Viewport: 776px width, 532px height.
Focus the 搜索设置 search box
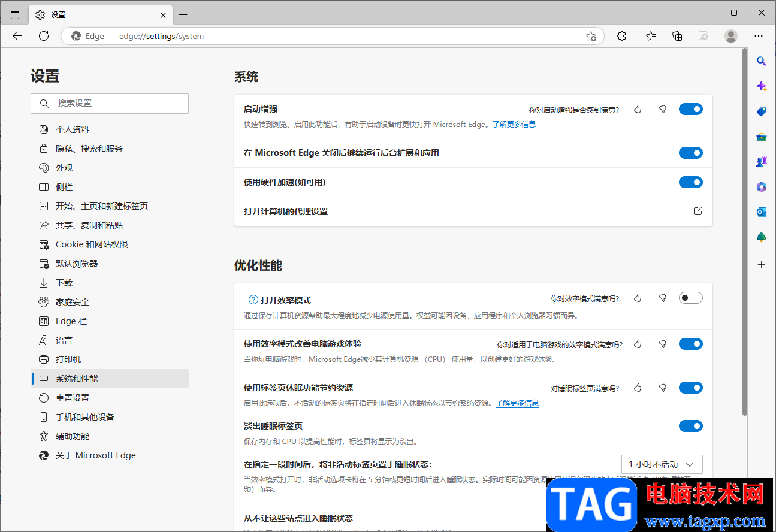[x=110, y=104]
